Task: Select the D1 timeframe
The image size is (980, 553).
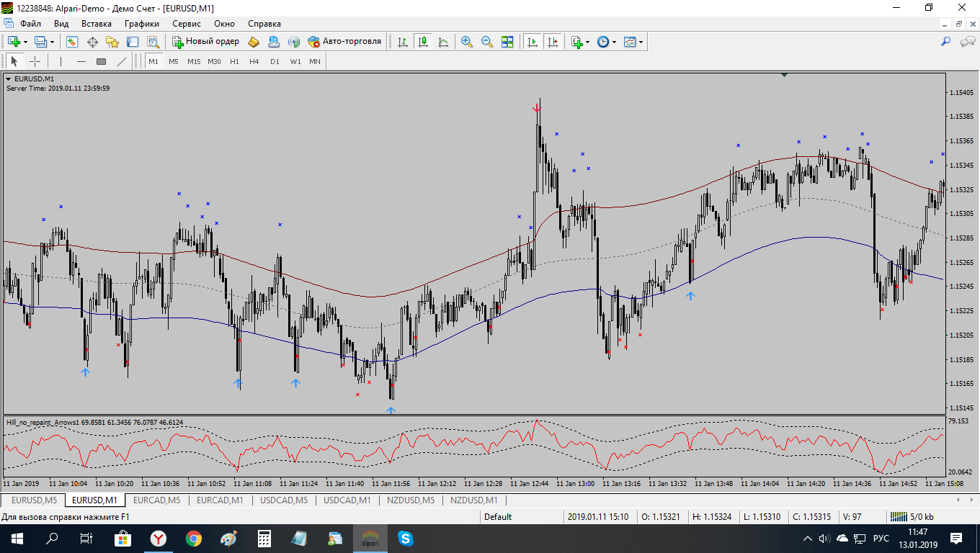Action: click(x=275, y=62)
